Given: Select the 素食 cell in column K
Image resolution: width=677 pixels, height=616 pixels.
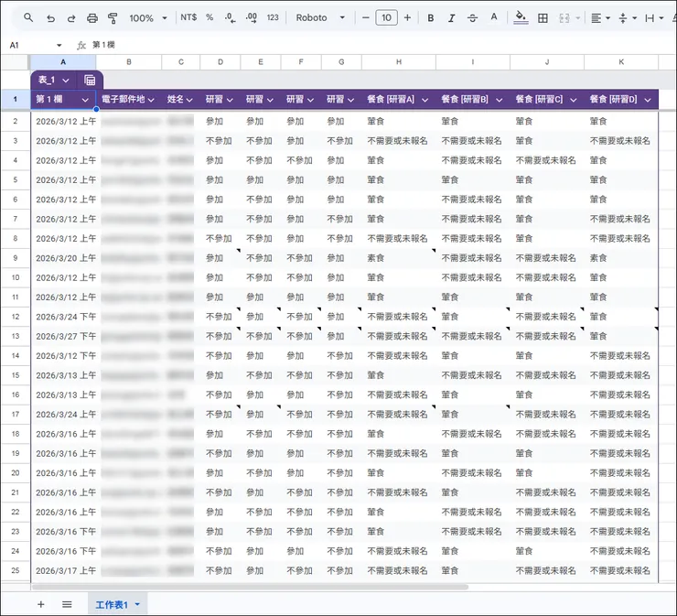Looking at the screenshot, I should [x=621, y=258].
